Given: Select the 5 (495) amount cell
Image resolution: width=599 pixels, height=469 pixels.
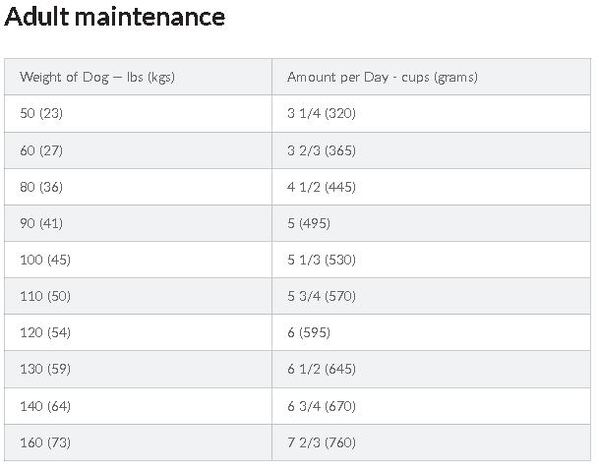Looking at the screenshot, I should coord(431,223).
